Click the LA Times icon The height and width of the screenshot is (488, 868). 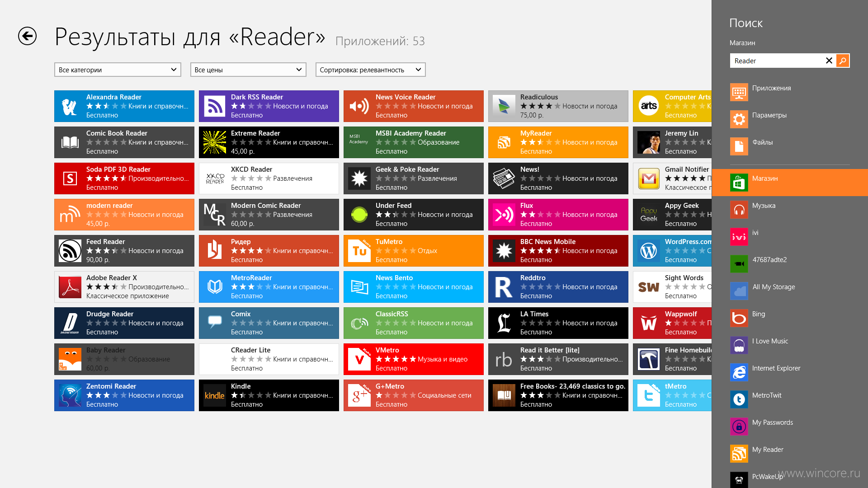[x=504, y=323]
